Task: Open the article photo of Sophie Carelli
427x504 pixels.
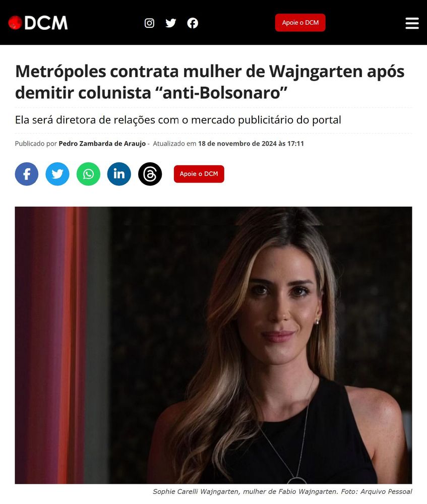Action: 213,345
